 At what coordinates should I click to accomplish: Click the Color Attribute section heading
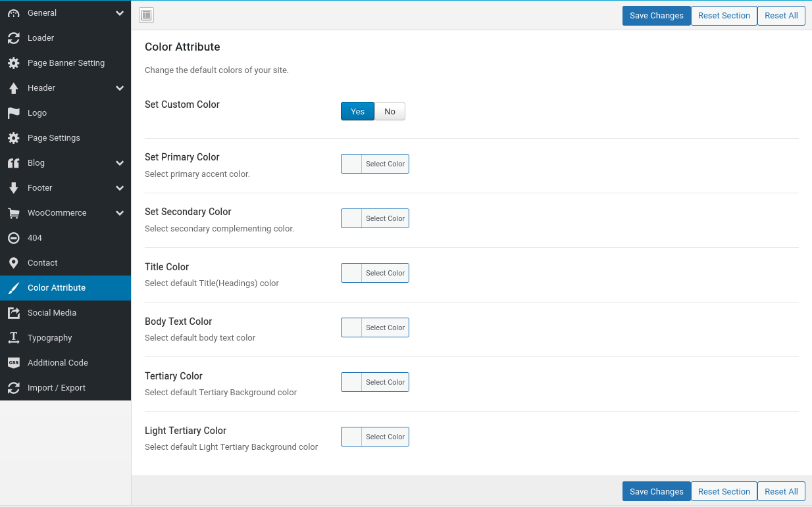(x=182, y=47)
